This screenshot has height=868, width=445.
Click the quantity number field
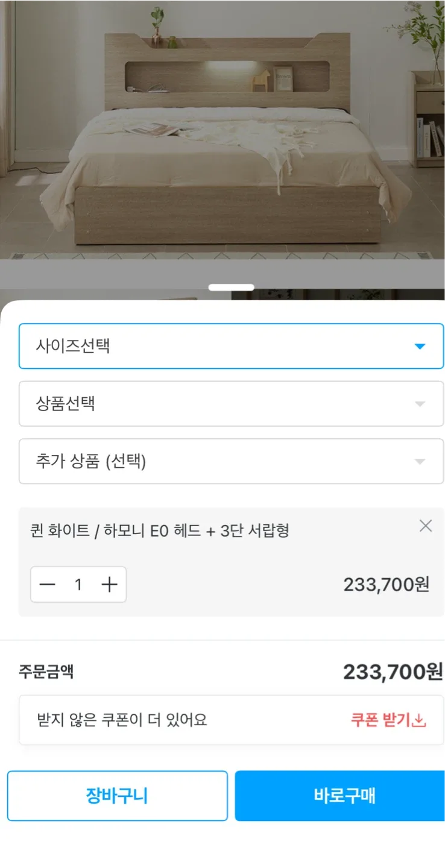(x=78, y=585)
